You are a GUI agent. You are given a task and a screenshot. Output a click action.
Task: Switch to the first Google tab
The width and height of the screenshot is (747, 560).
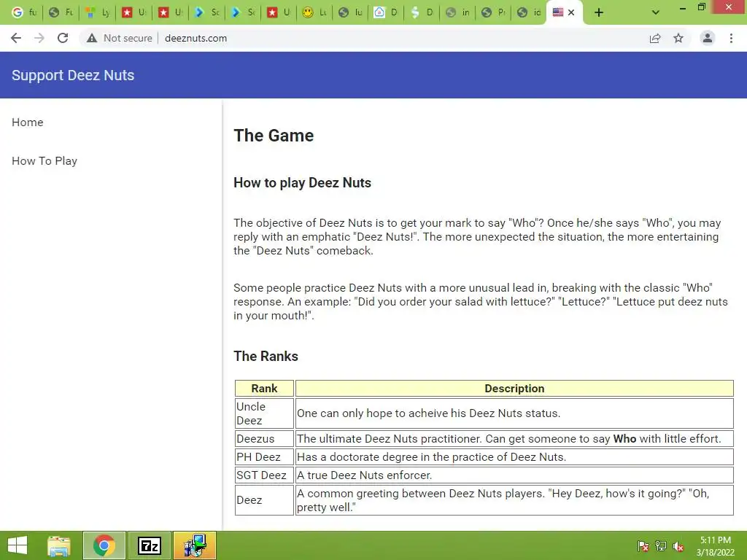24,12
